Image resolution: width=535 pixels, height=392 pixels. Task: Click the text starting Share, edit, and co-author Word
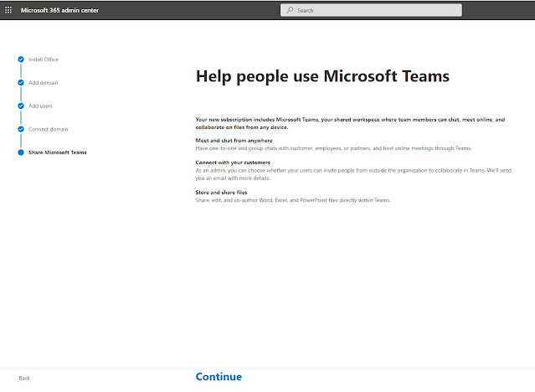click(293, 200)
